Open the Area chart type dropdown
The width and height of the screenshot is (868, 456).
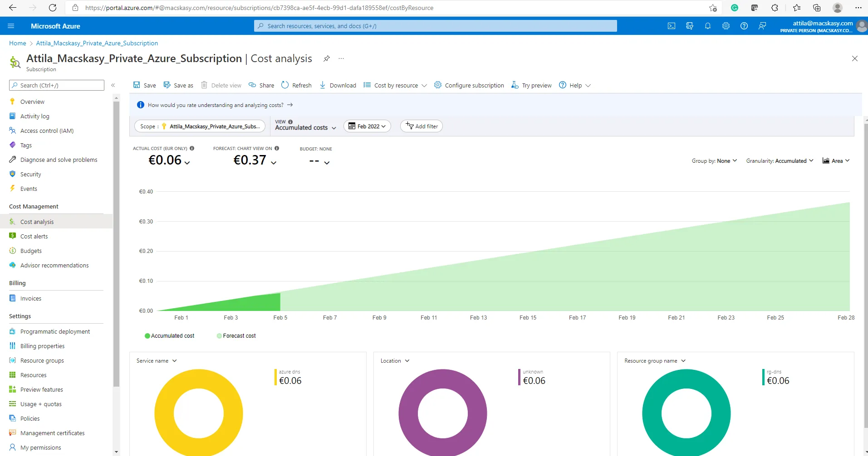836,161
